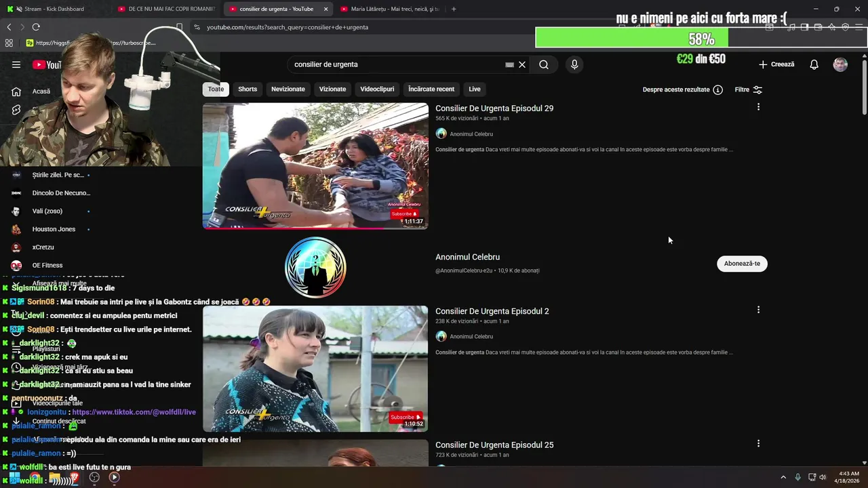This screenshot has width=868, height=488.
Task: Open the Episodul 29 video thumbnail
Action: (x=315, y=166)
